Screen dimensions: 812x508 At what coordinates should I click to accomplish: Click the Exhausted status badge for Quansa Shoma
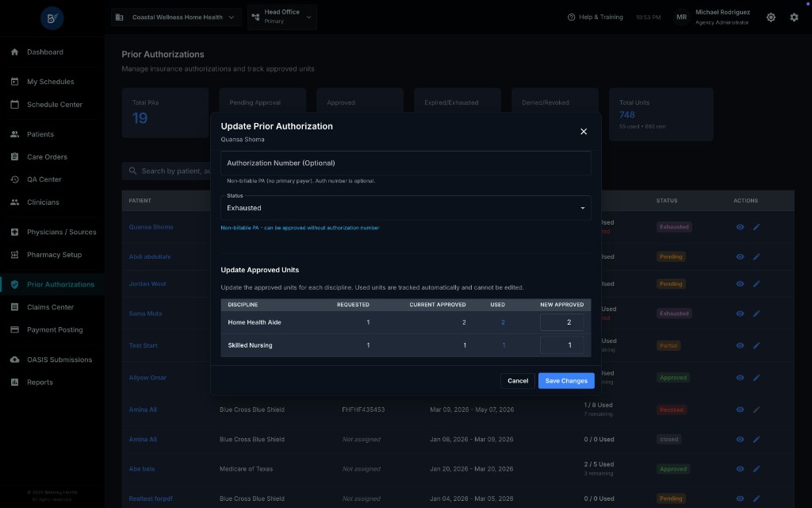click(x=674, y=227)
